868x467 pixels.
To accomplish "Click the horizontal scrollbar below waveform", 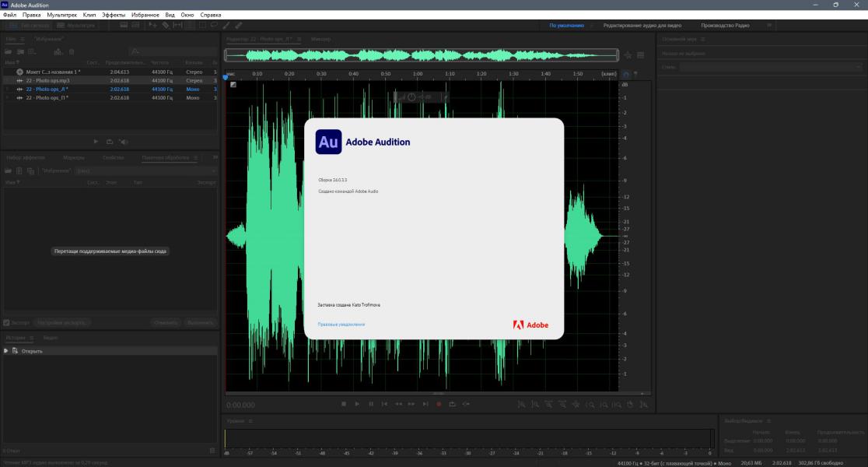I will (x=437, y=394).
